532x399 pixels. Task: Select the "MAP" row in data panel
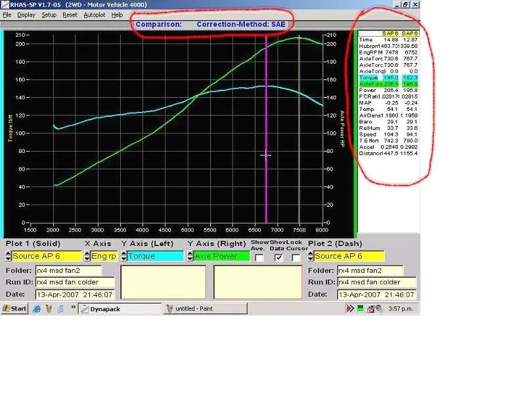(388, 103)
